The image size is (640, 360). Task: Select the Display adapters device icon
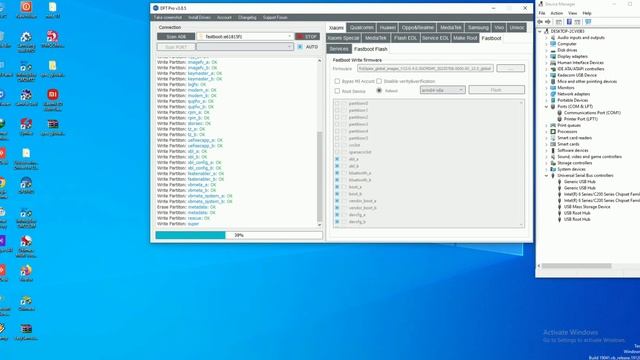553,56
